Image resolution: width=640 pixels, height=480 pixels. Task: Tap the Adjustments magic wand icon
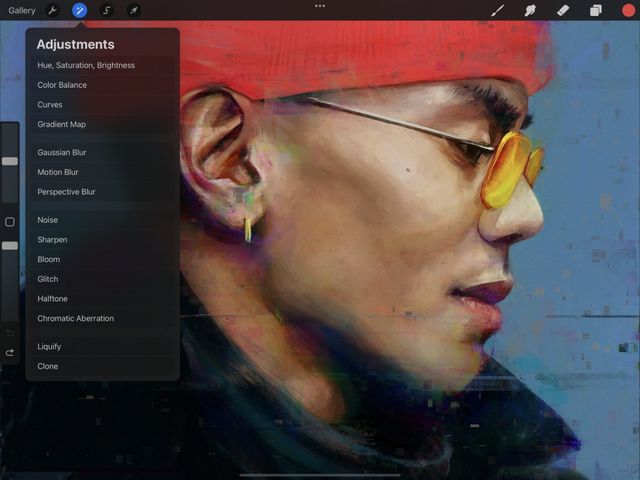point(80,10)
